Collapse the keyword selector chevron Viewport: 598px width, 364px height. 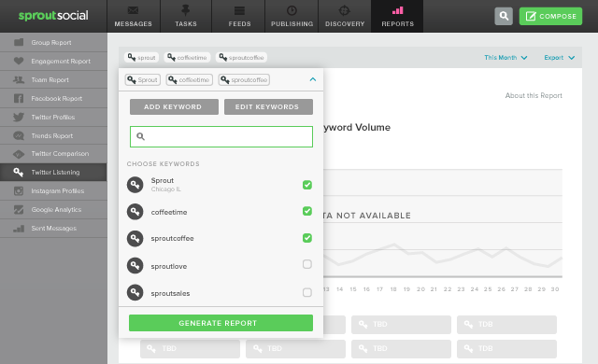tap(313, 79)
